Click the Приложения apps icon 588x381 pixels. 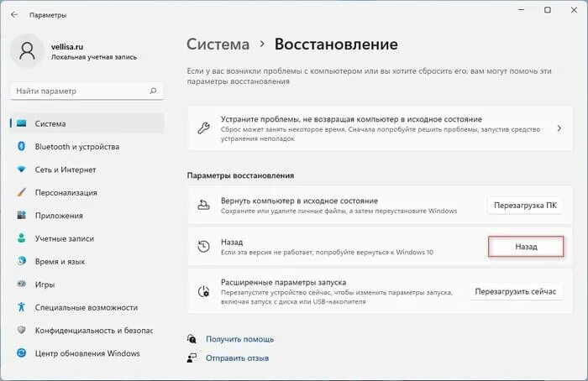[21, 215]
